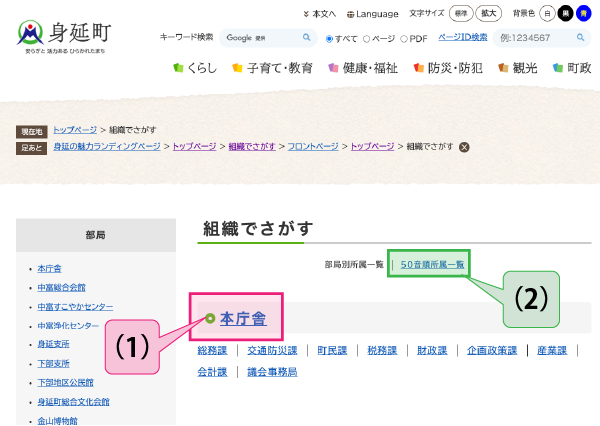Click the blue 町政 menu icon

(x=558, y=68)
